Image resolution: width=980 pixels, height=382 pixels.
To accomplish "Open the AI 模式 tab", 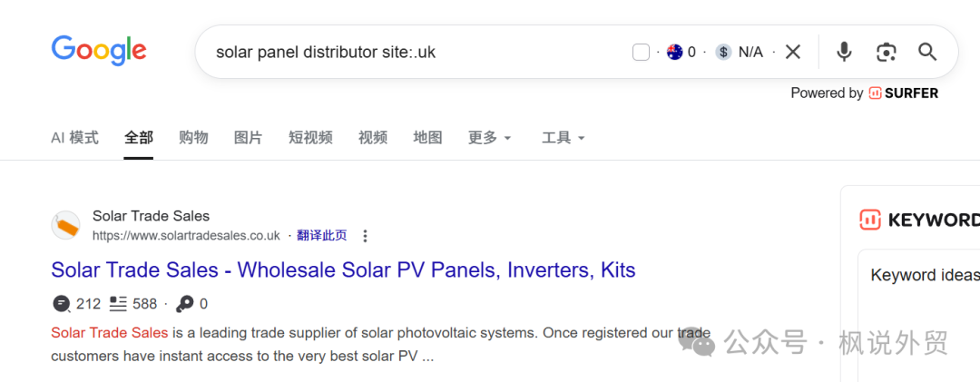I will point(74,138).
